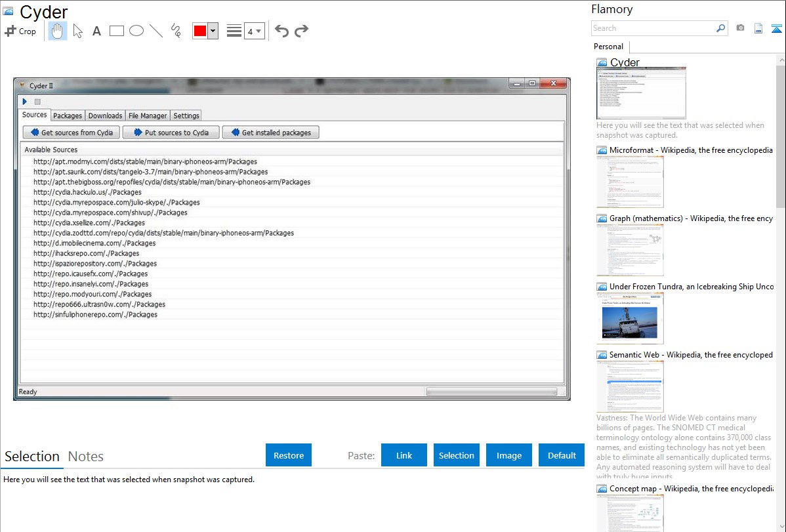Select the freehand scribble tool
Image resolution: width=786 pixels, height=532 pixels.
176,31
